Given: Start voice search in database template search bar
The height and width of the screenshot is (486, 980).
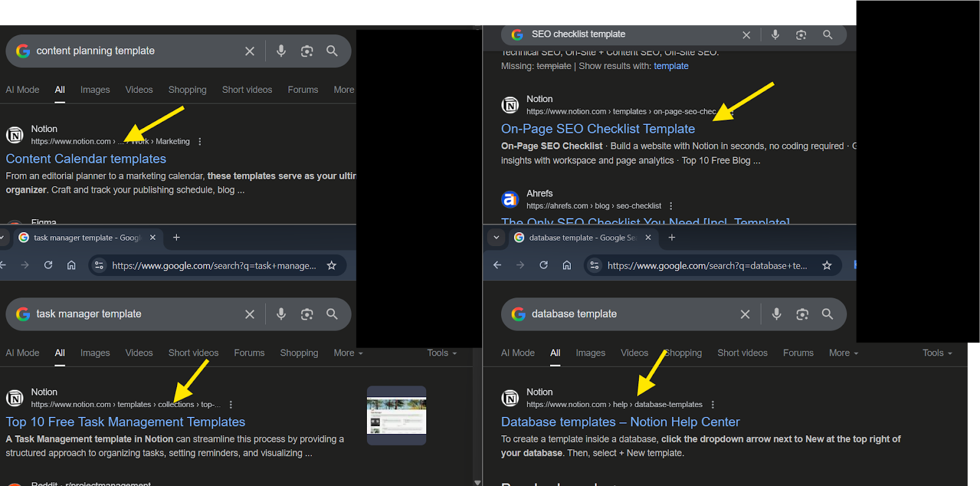Looking at the screenshot, I should pyautogui.click(x=777, y=314).
